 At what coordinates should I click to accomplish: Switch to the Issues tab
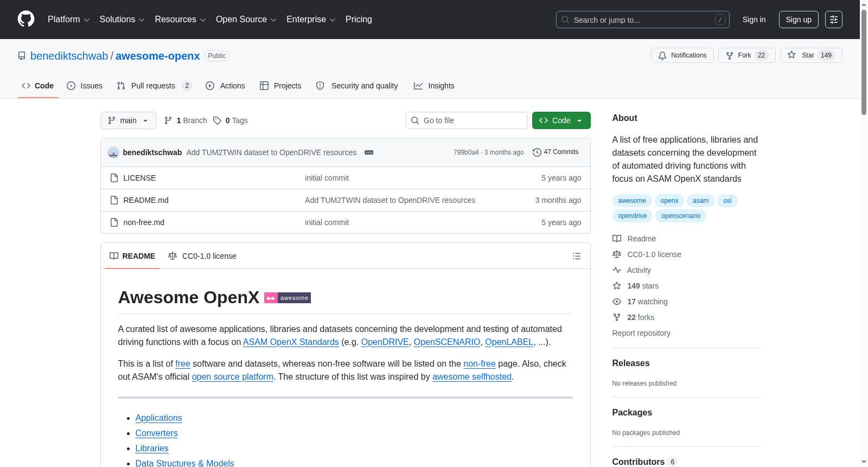[85, 86]
